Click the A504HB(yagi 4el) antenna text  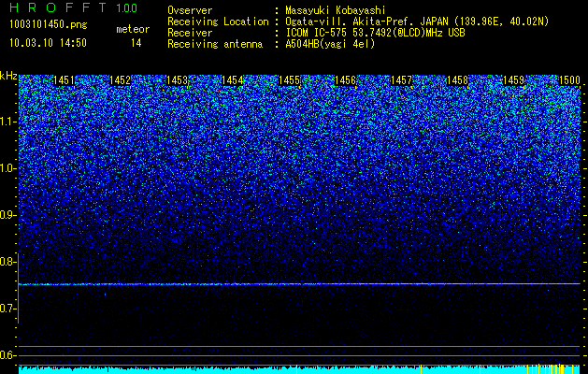[x=330, y=44]
